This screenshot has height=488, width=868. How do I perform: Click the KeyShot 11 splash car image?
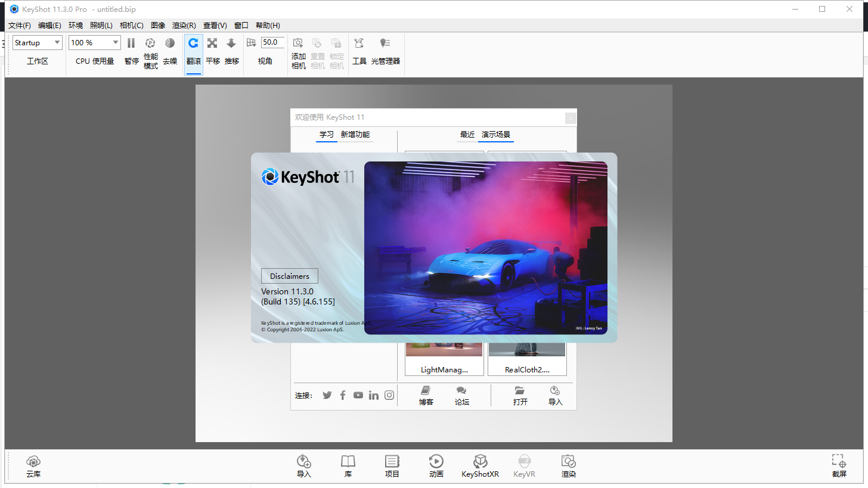[x=486, y=248]
